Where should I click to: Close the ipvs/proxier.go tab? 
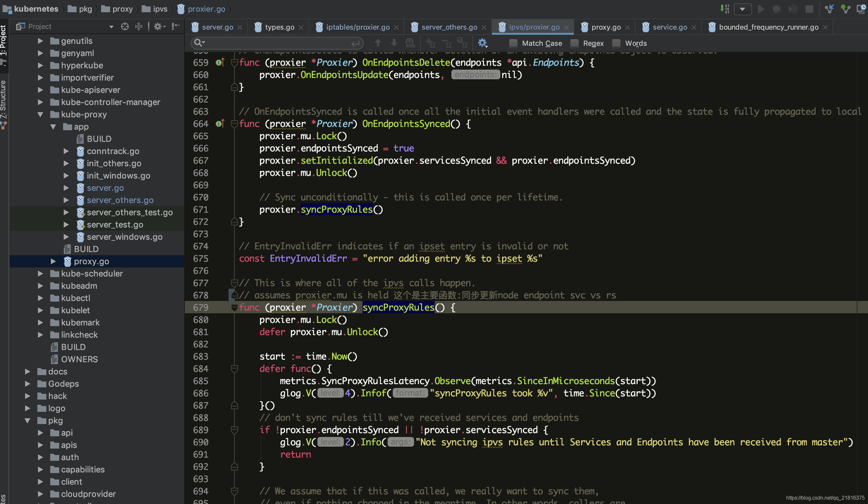566,27
